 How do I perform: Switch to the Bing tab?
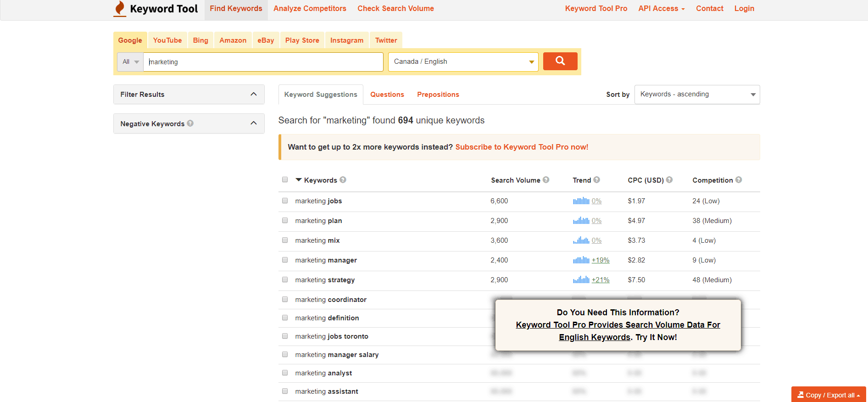point(200,40)
